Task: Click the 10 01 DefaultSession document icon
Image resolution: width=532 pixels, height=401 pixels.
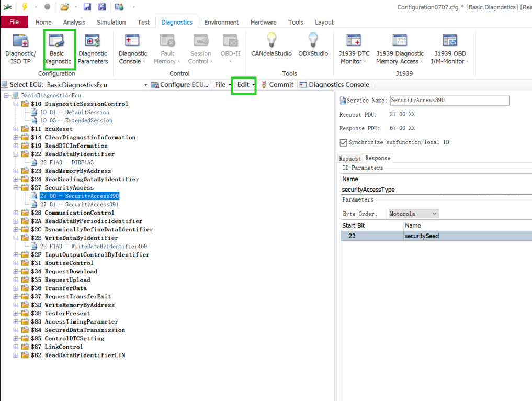Action: coord(34,112)
